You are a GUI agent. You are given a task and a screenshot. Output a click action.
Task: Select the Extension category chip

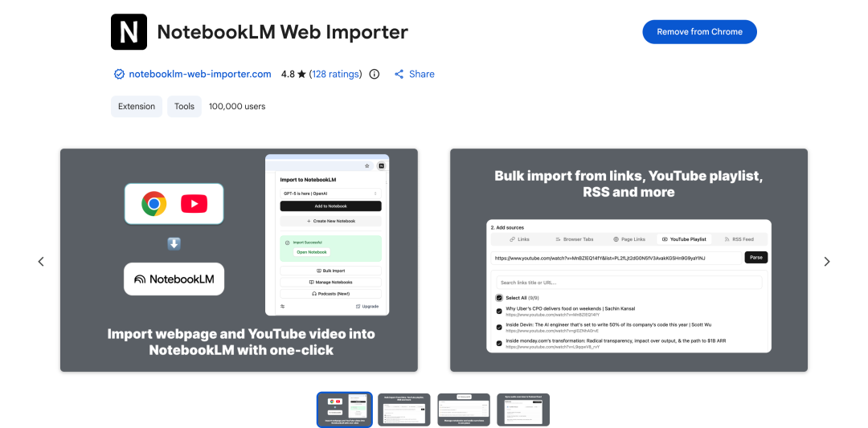(137, 106)
